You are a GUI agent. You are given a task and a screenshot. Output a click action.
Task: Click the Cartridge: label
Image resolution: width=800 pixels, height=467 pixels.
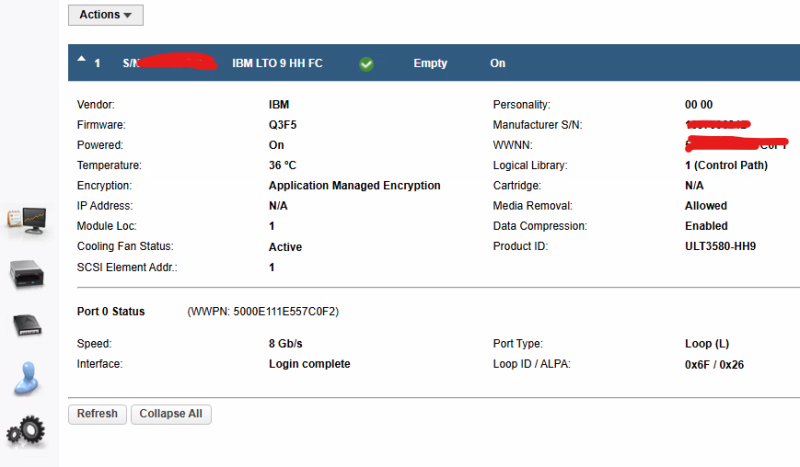pyautogui.click(x=517, y=186)
